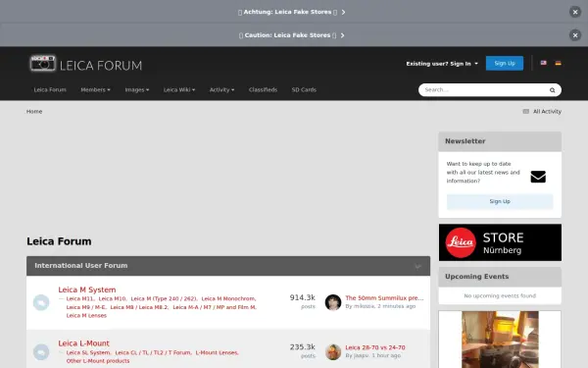Click the Leica Forum camera logo

tap(86, 64)
